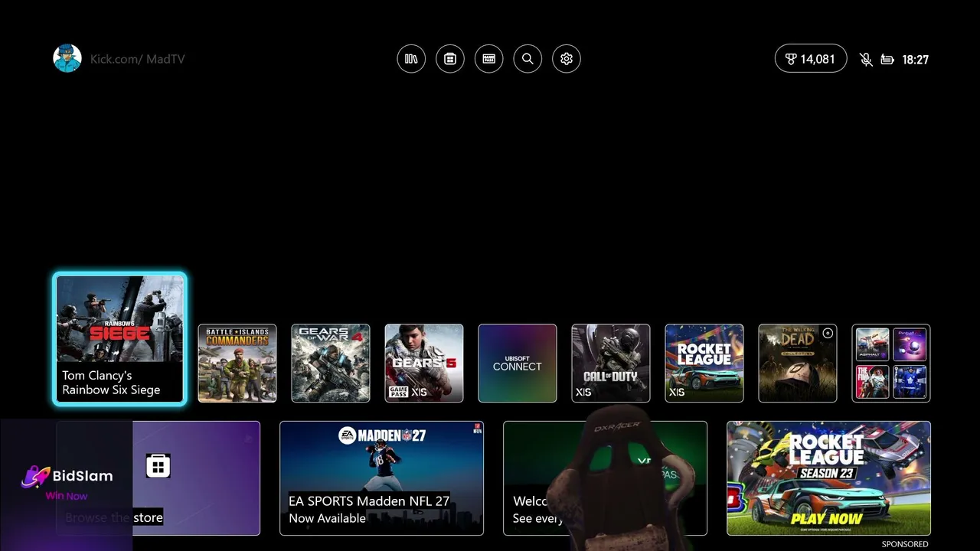Open the 14,081 Gamerscore badge
The image size is (980, 551).
pos(811,59)
